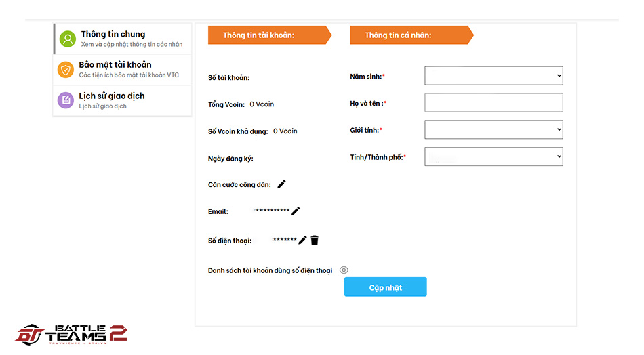The height and width of the screenshot is (355, 644).
Task: Open the Giới tính dropdown
Action: tap(494, 129)
